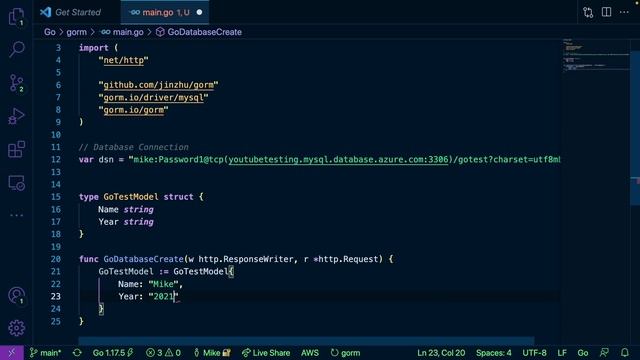Click the // Database Connection comment
The height and width of the screenshot is (360, 640).
tap(133, 147)
